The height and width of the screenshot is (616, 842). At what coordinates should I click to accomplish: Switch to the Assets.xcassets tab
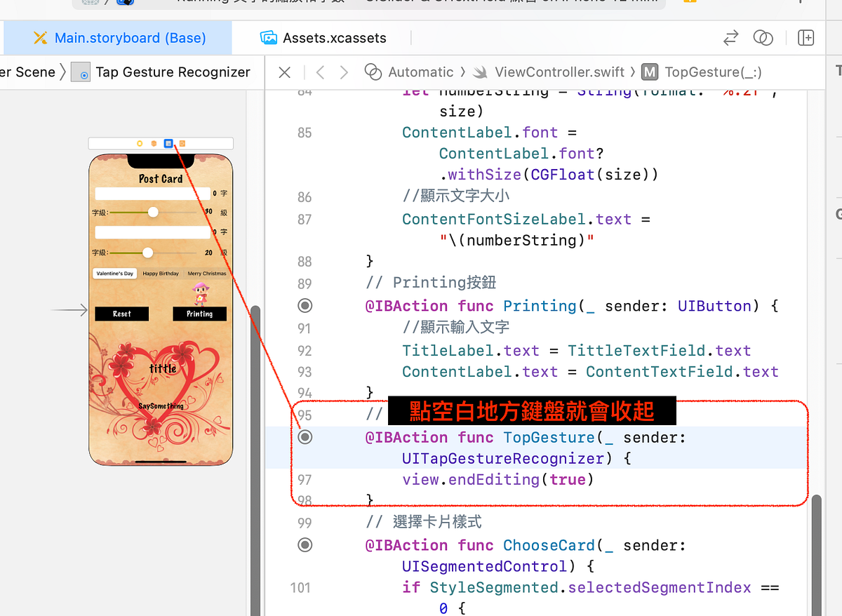point(323,37)
